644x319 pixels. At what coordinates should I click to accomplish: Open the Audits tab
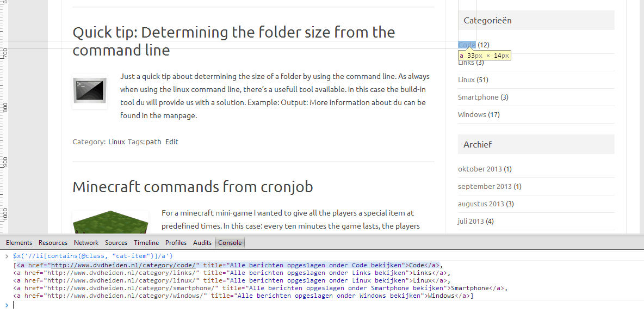(x=202, y=243)
